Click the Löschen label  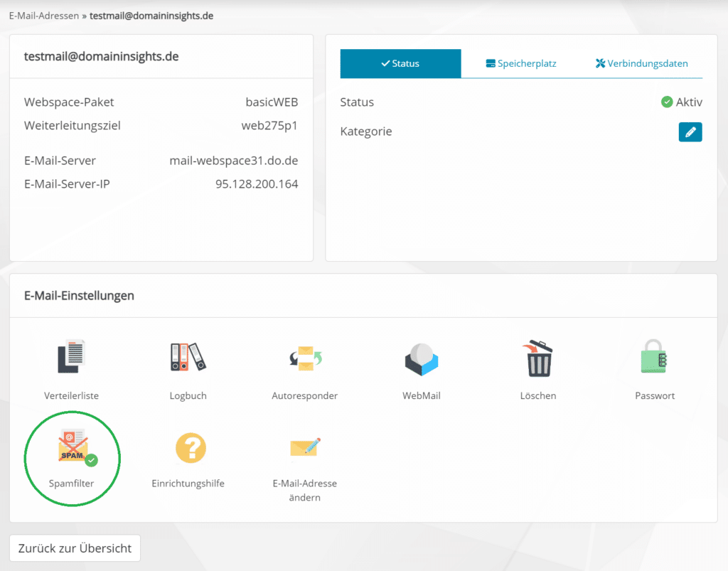(538, 395)
